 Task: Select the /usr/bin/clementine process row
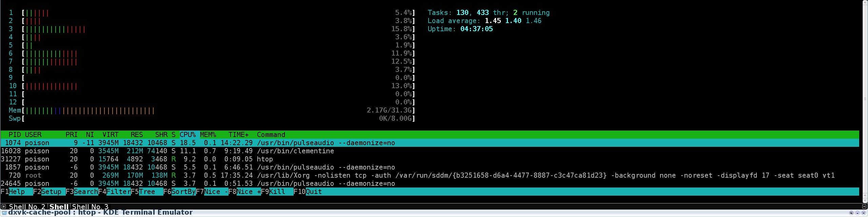pos(430,151)
